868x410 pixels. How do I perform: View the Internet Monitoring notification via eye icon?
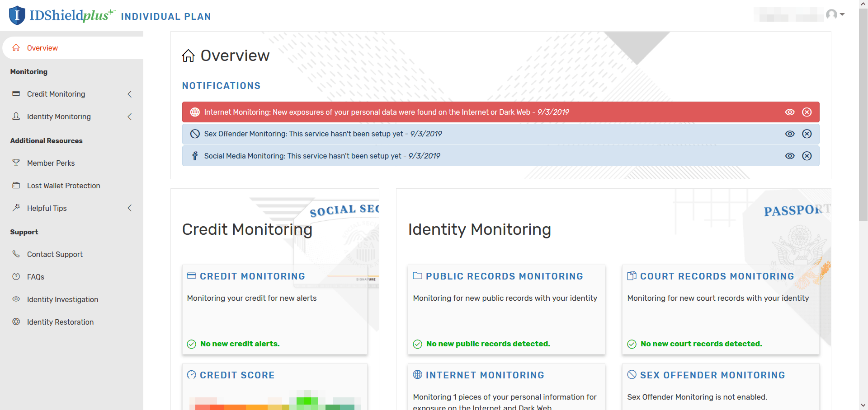click(x=790, y=112)
